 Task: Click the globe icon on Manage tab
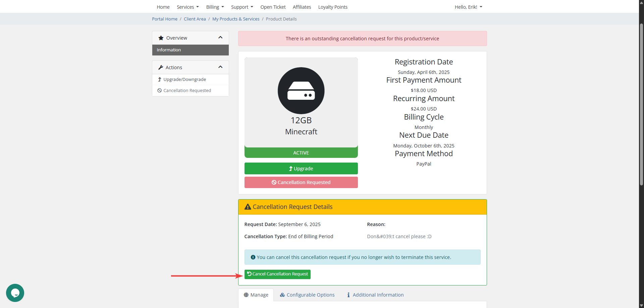[x=246, y=295]
